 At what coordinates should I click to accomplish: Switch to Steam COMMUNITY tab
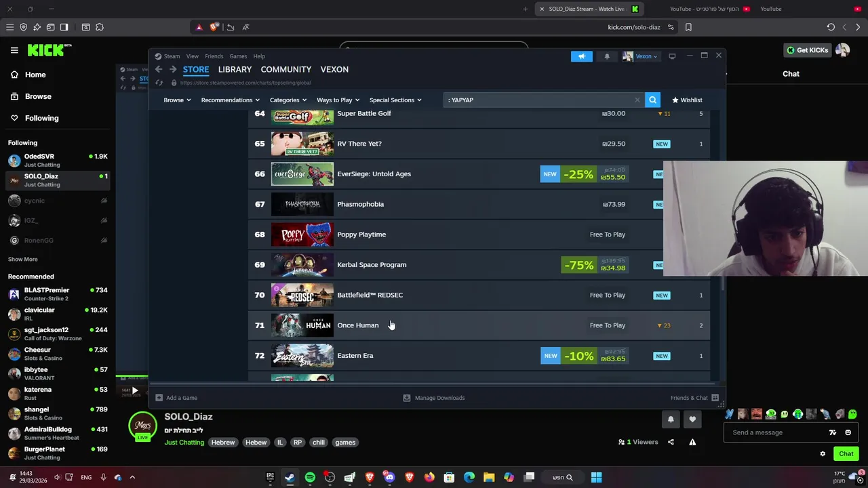(286, 69)
